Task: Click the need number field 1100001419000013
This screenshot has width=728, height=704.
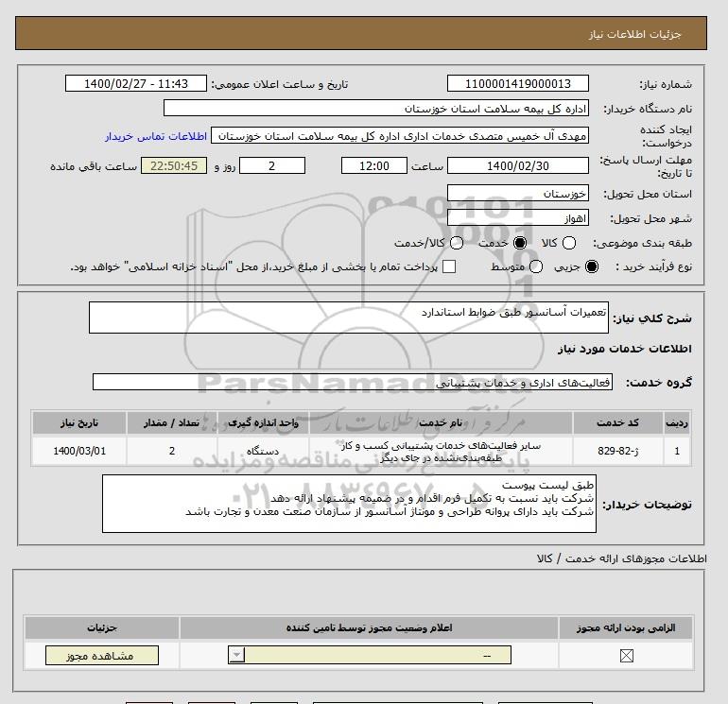Action: pos(518,84)
